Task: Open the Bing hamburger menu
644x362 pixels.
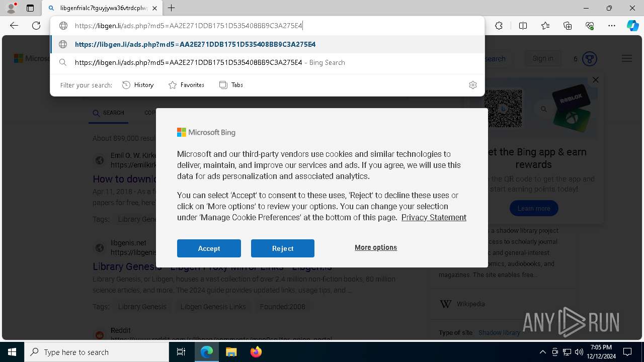Action: pyautogui.click(x=626, y=58)
